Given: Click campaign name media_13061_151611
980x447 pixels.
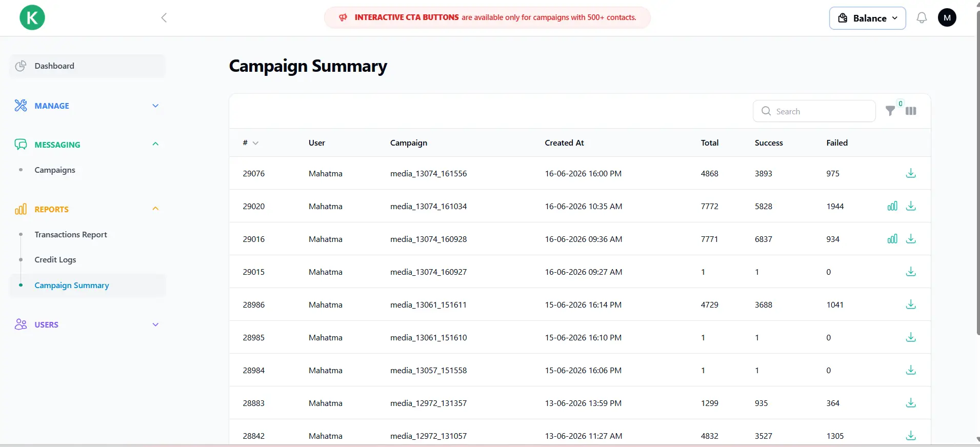Looking at the screenshot, I should (x=429, y=305).
